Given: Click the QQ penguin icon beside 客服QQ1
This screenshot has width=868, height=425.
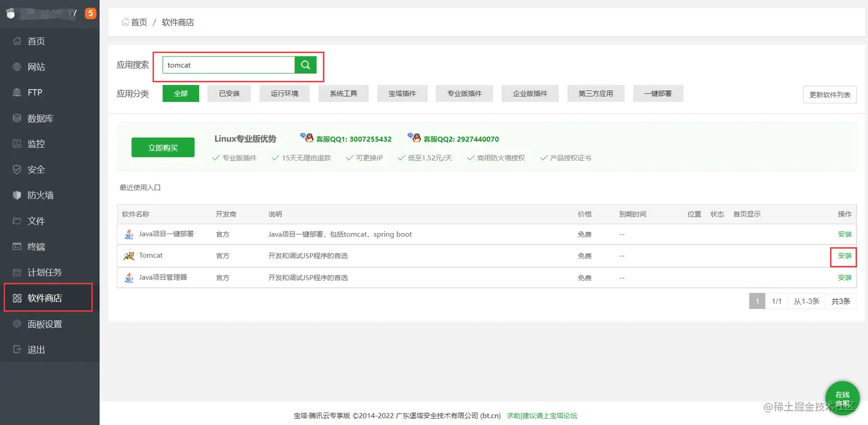Looking at the screenshot, I should [x=307, y=138].
